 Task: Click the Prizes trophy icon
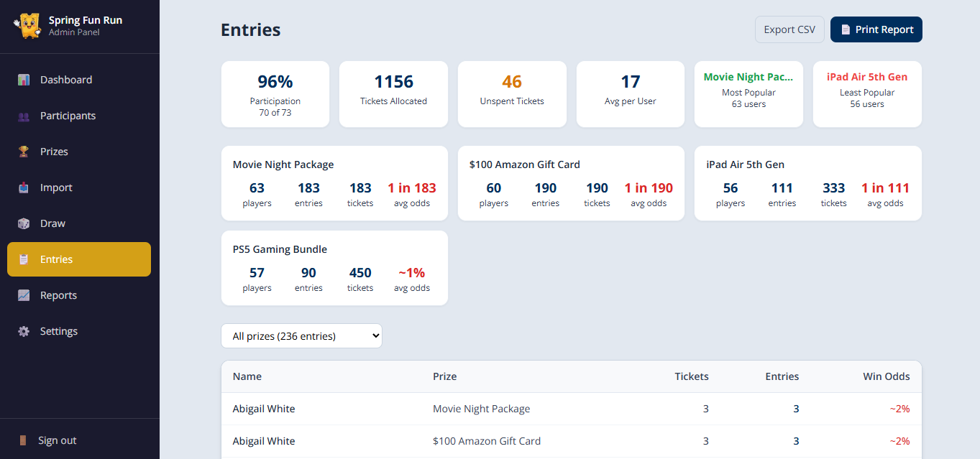pyautogui.click(x=24, y=152)
